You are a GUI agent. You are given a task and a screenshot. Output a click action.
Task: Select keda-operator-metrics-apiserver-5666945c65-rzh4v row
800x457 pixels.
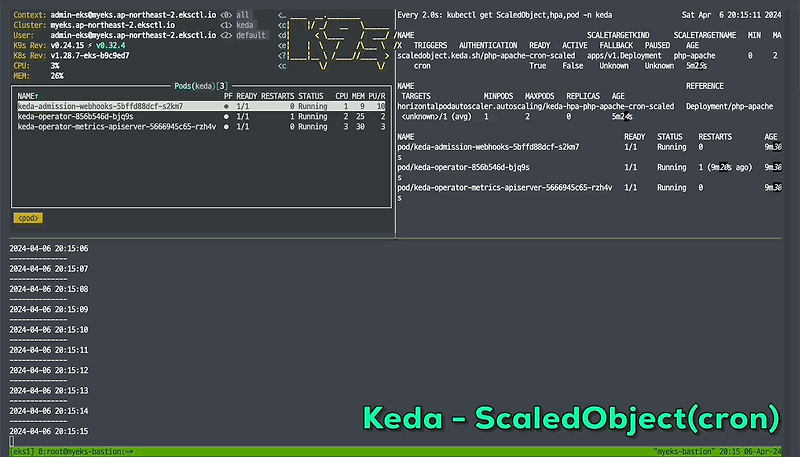(202, 127)
